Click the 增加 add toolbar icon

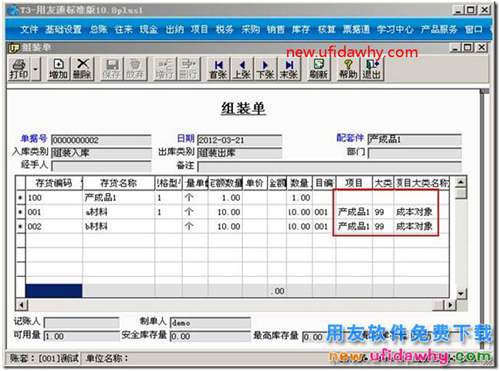[58, 69]
